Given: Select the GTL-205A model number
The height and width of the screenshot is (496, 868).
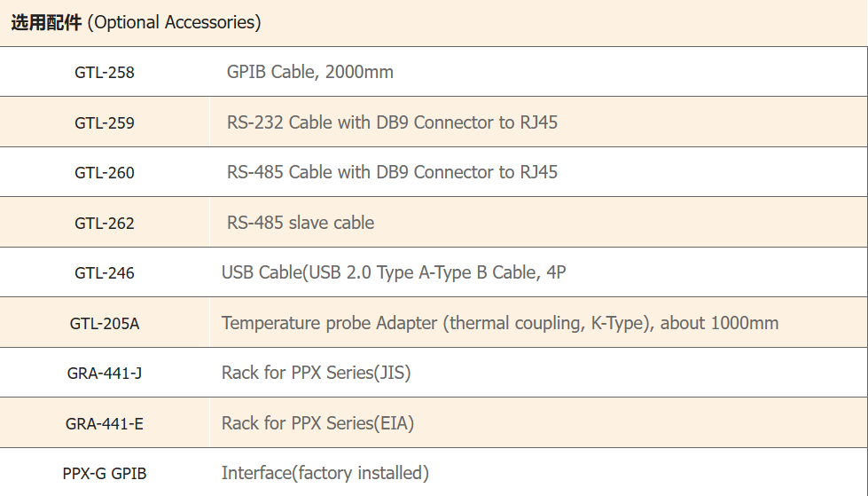Looking at the screenshot, I should click(x=105, y=324).
